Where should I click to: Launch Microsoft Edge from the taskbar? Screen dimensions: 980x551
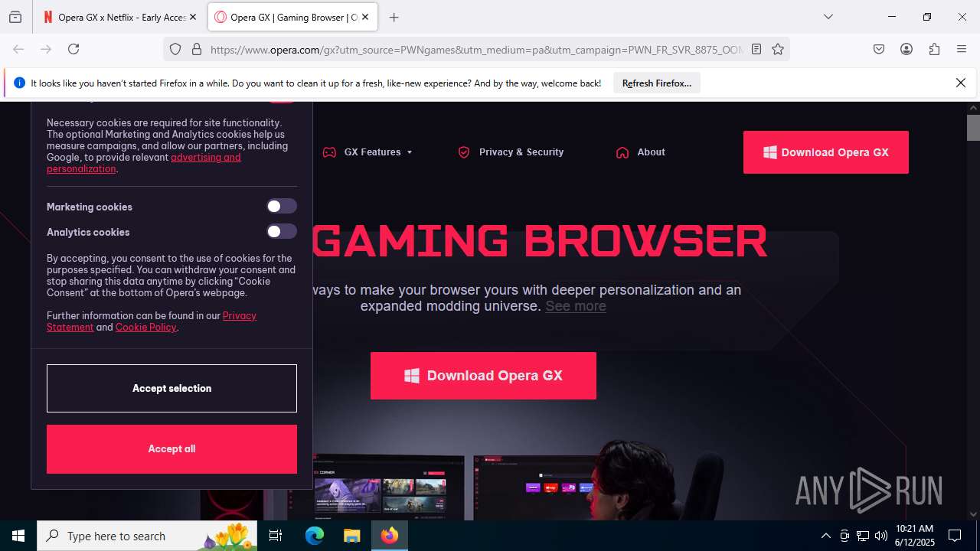click(x=315, y=536)
